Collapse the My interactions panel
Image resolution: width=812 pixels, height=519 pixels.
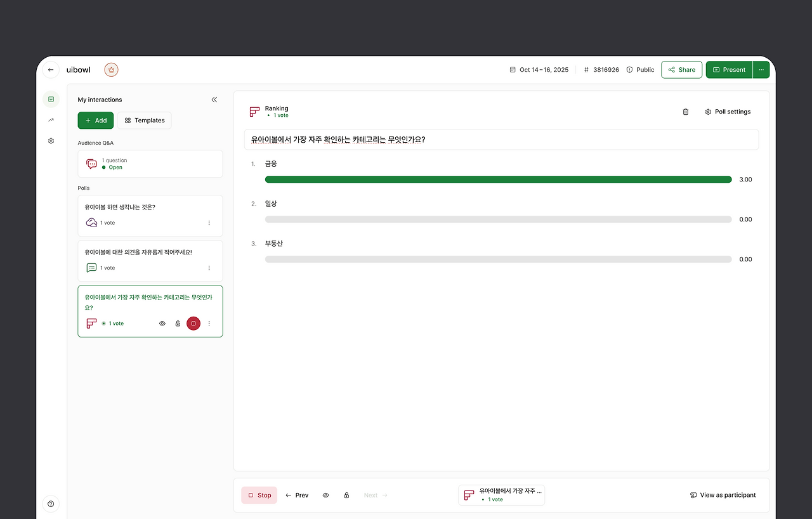point(214,100)
